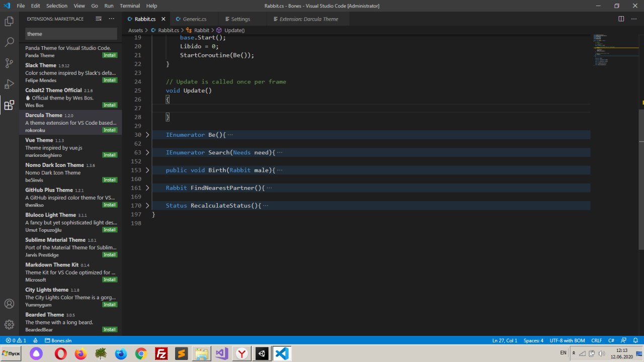Open Visual Studio from taskbar
Screen dimensions: 644x362
point(222,353)
